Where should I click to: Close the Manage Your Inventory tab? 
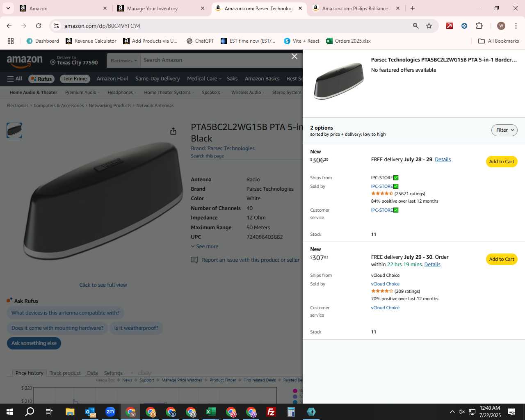click(x=202, y=8)
